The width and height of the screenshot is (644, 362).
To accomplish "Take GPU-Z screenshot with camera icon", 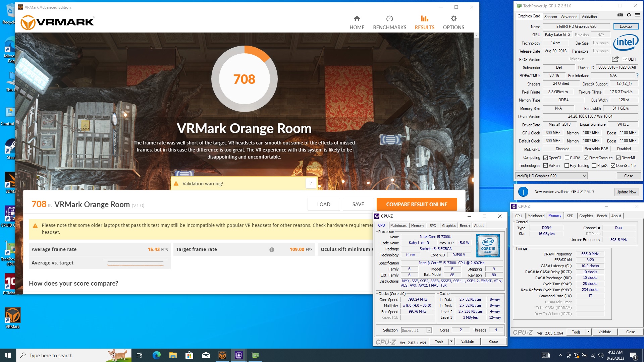I will pos(620,15).
